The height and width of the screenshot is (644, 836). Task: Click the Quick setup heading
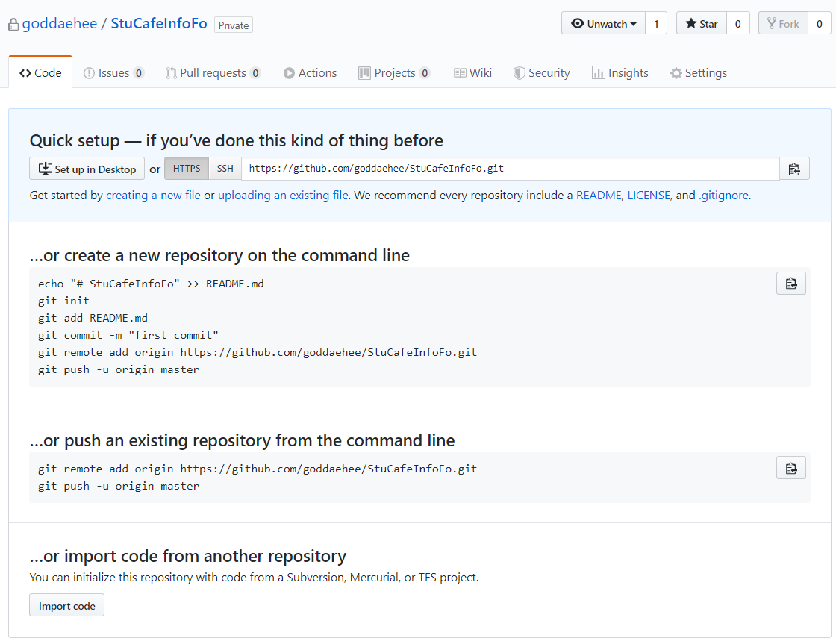236,141
